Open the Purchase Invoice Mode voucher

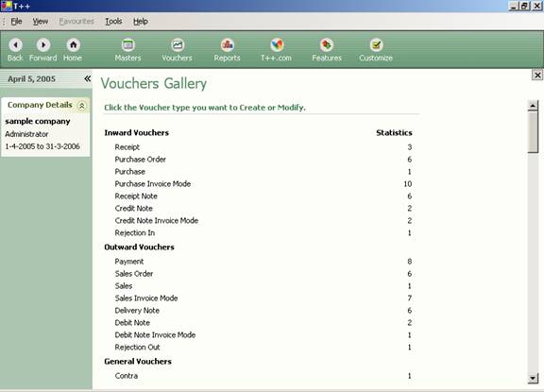click(x=153, y=184)
